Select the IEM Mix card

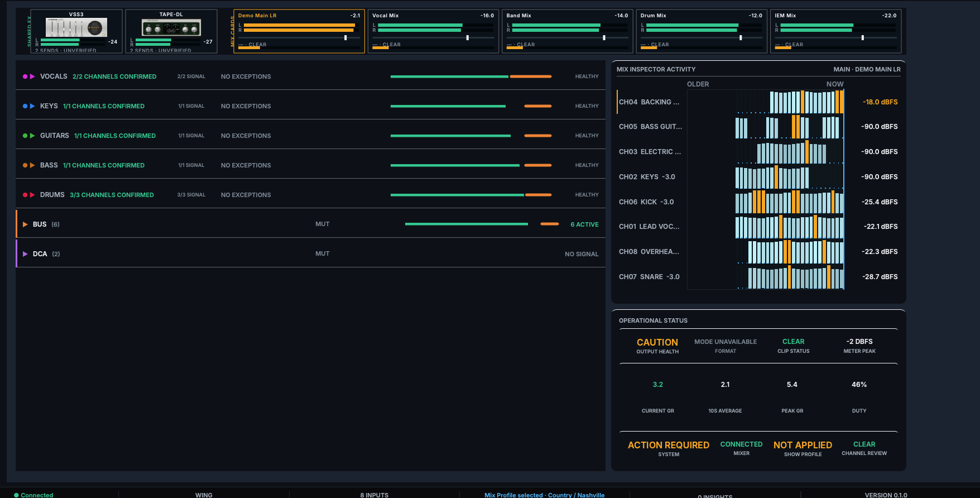point(836,31)
